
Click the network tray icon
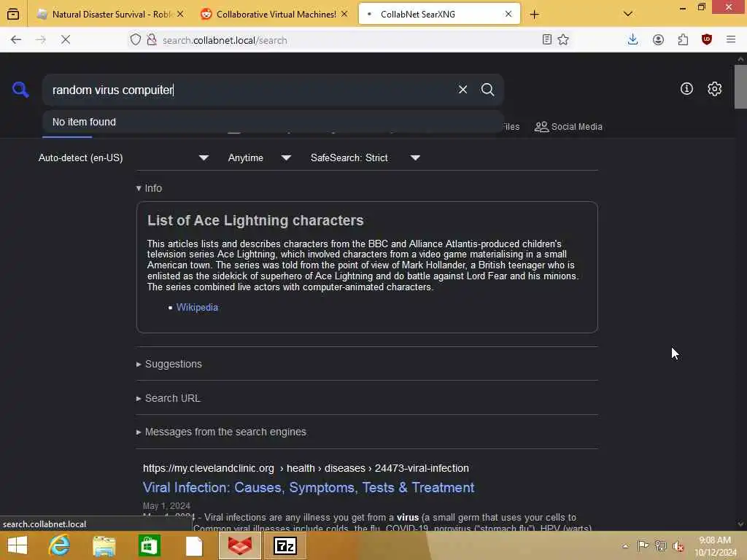tap(660, 545)
